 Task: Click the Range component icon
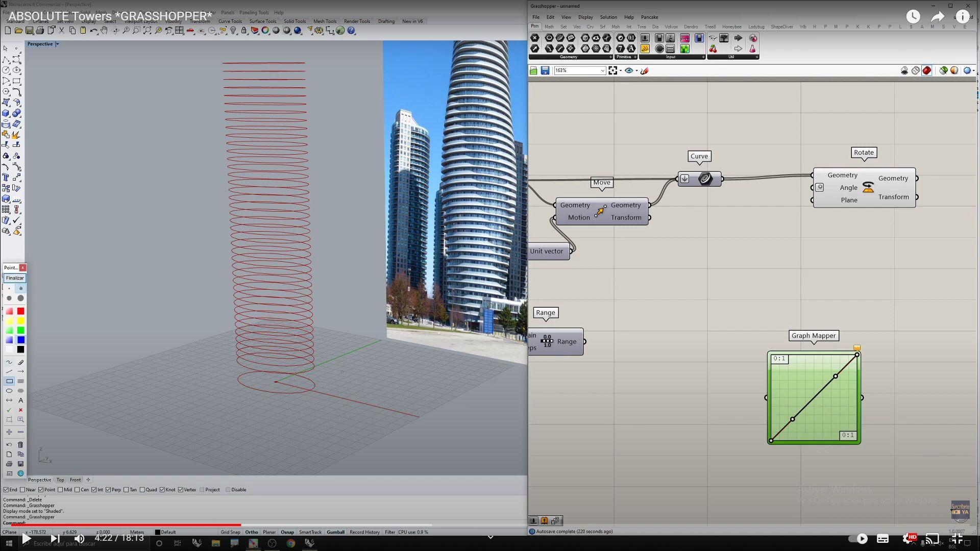point(547,341)
